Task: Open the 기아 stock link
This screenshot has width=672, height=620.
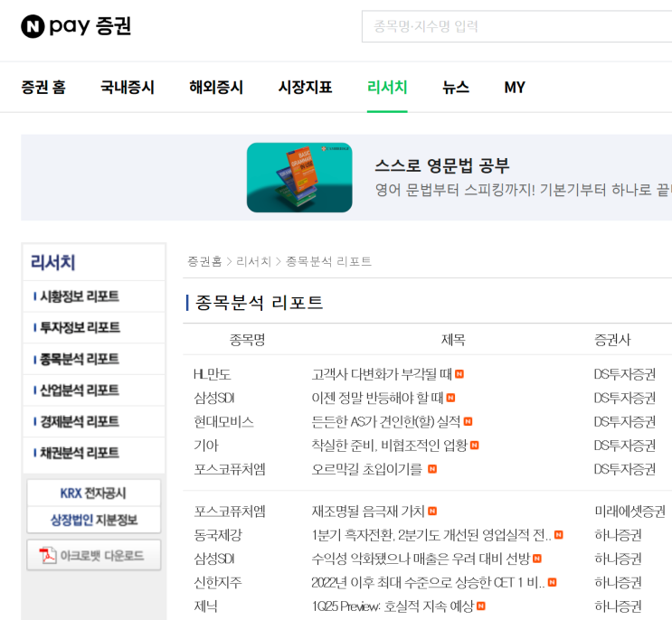Action: click(206, 446)
